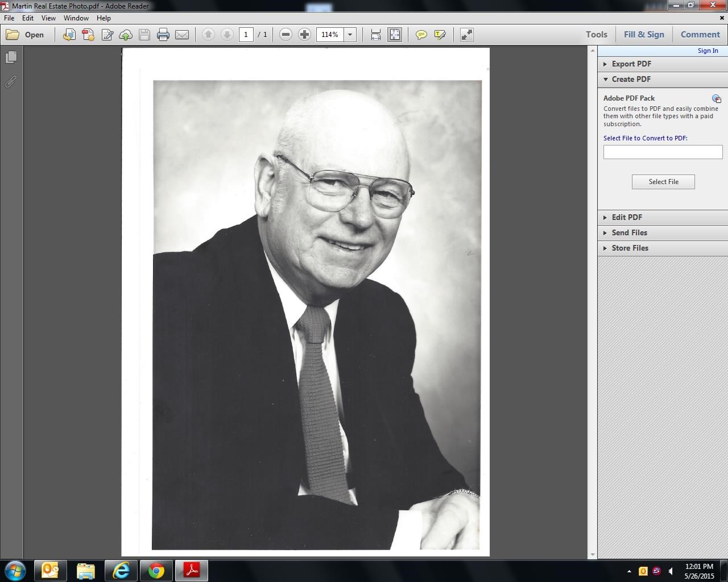The height and width of the screenshot is (582, 728).
Task: Open the sign and annotate pen icon
Action: pos(107,35)
